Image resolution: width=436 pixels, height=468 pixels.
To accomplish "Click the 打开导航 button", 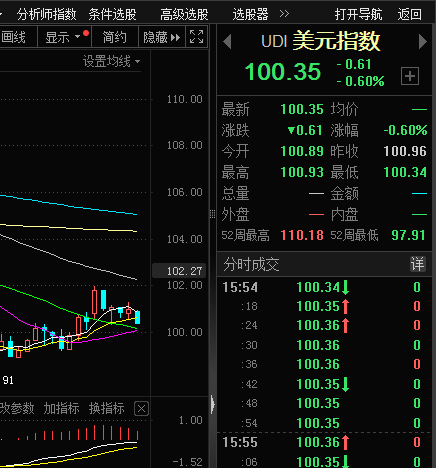I will point(359,14).
